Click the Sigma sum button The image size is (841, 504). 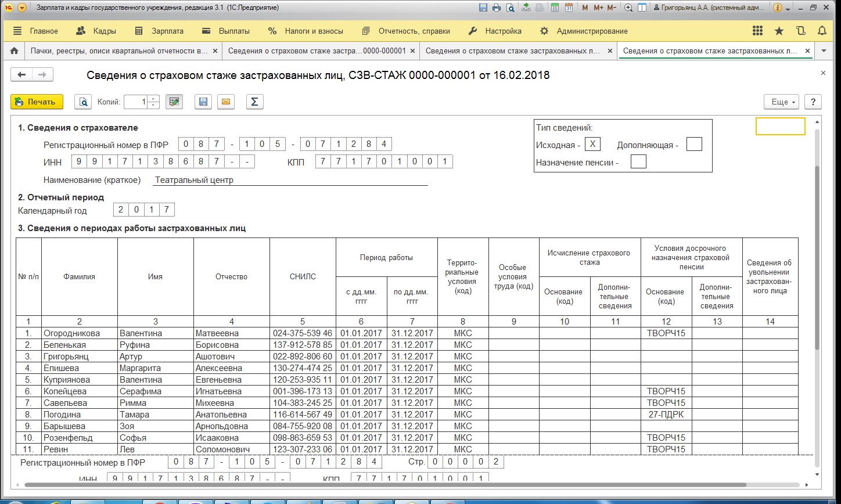(254, 102)
